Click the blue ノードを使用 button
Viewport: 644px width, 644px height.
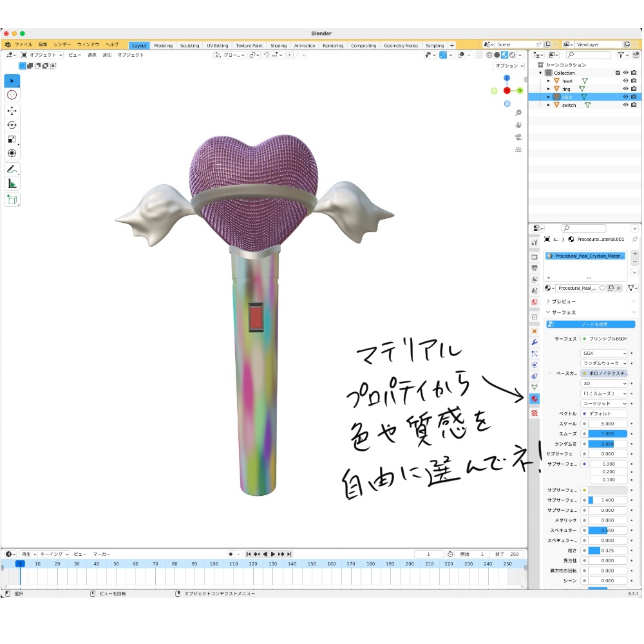(x=592, y=324)
